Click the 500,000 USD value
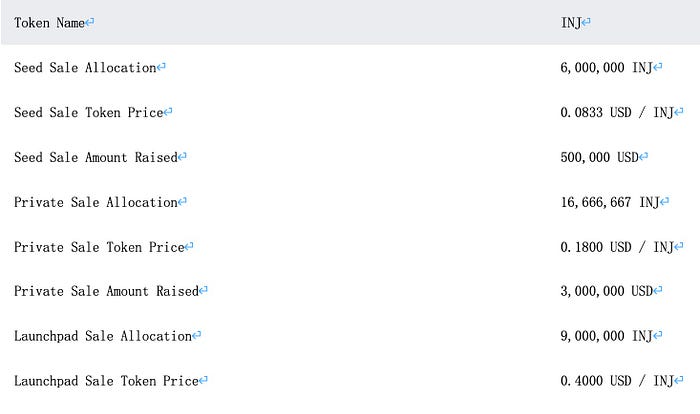Screen dimensions: 700x414 [x=600, y=157]
